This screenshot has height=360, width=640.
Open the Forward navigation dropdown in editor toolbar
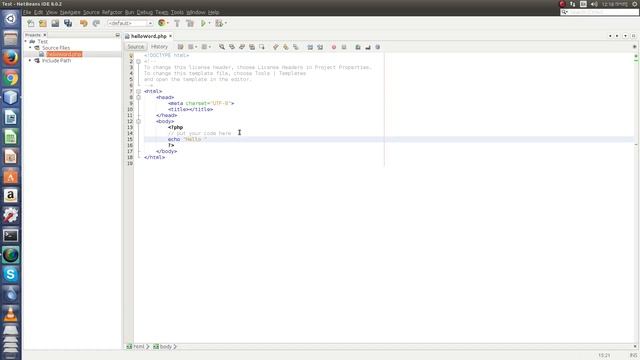[x=210, y=47]
